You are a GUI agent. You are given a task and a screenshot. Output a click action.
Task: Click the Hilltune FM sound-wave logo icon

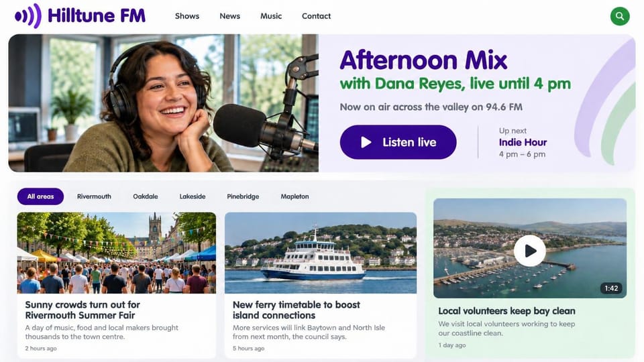pos(28,16)
